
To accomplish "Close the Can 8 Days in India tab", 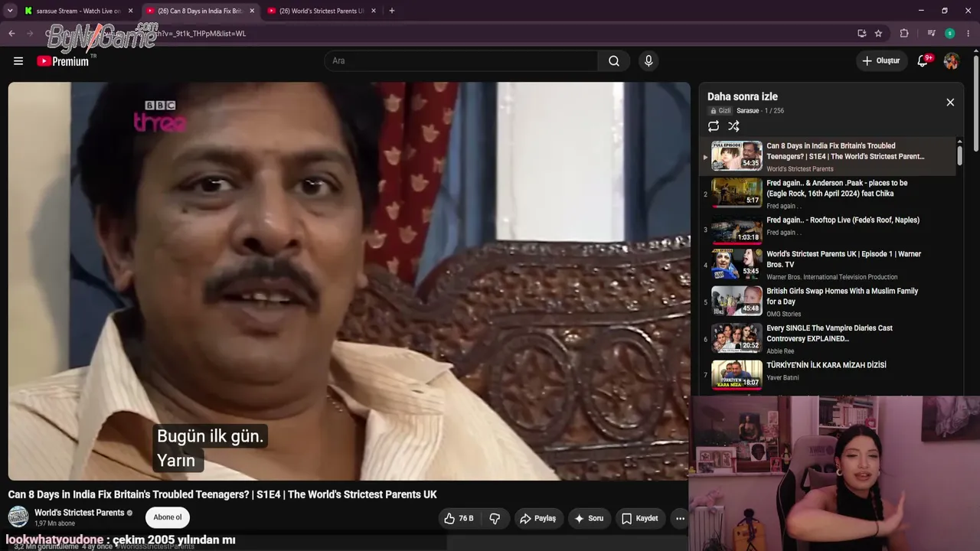I will tap(251, 11).
